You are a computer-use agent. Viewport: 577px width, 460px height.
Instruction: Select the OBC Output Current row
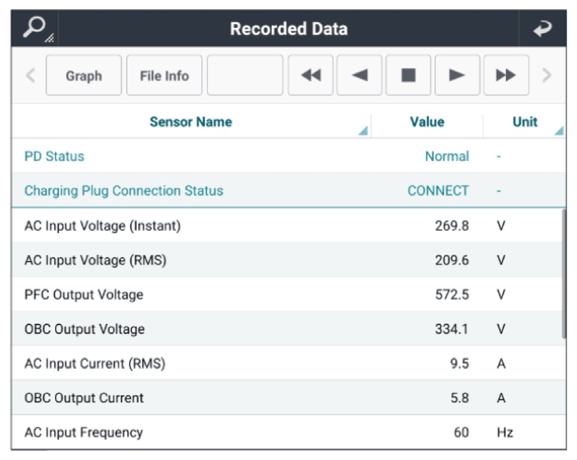click(x=289, y=398)
